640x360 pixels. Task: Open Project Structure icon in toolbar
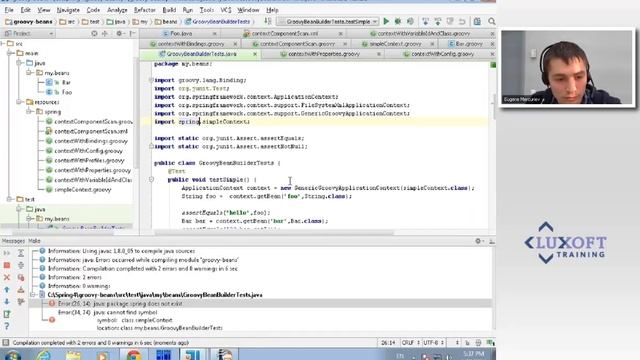click(477, 21)
